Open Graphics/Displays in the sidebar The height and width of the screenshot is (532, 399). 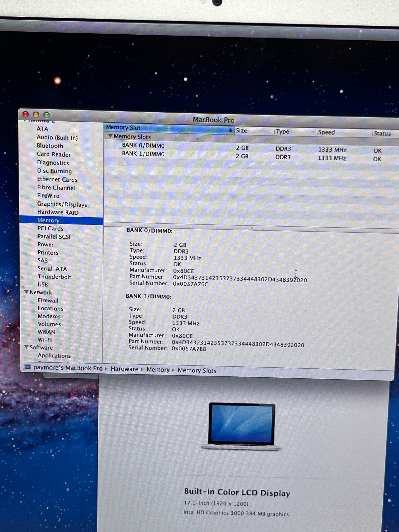[x=62, y=204]
